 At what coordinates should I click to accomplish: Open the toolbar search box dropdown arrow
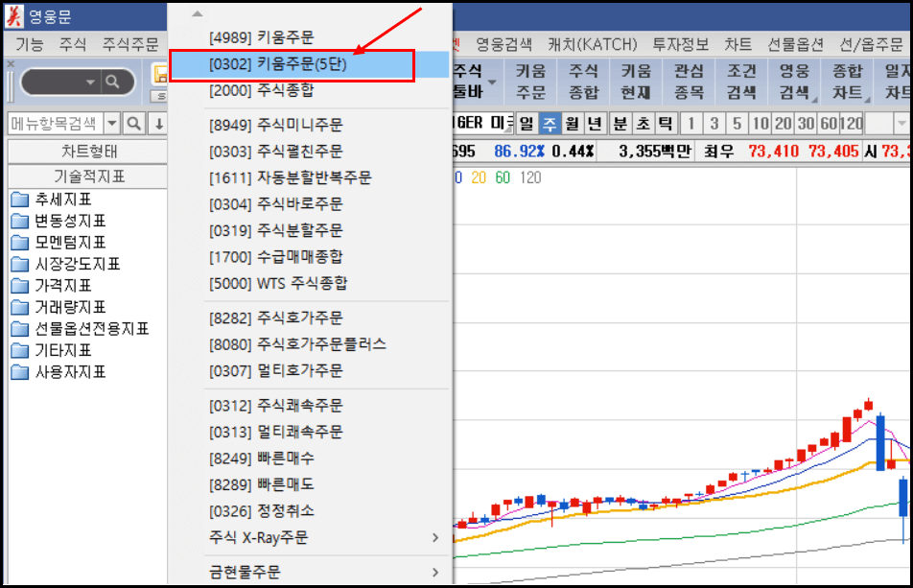[90, 82]
